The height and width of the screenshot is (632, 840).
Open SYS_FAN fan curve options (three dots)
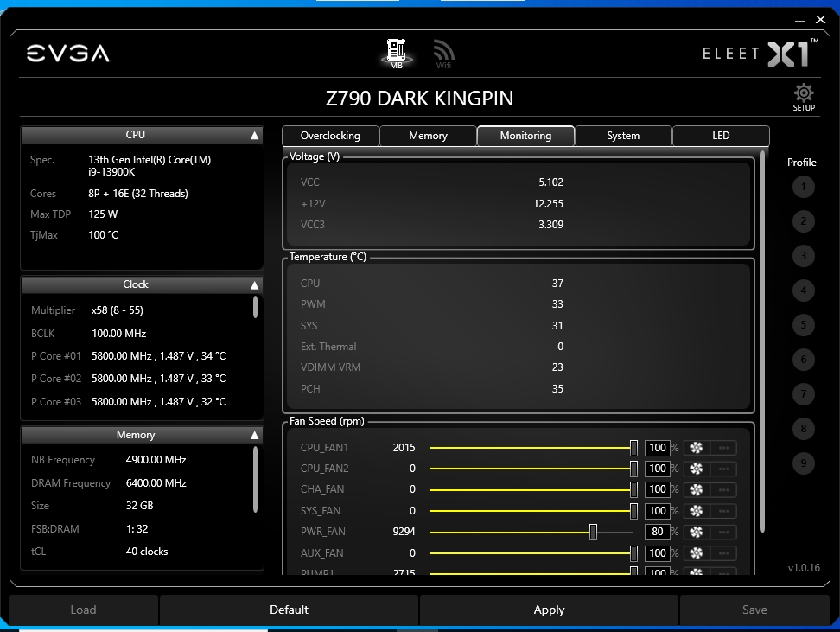[x=723, y=511]
